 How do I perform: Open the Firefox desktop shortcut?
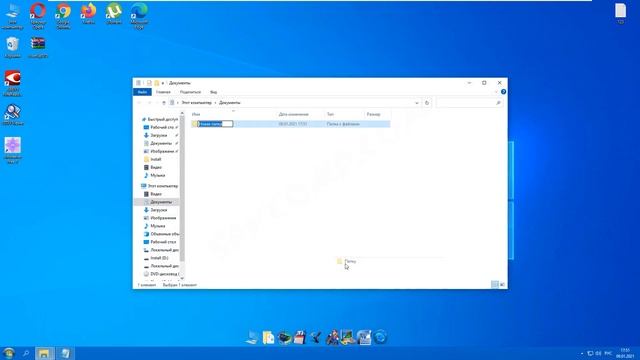pyautogui.click(x=88, y=14)
